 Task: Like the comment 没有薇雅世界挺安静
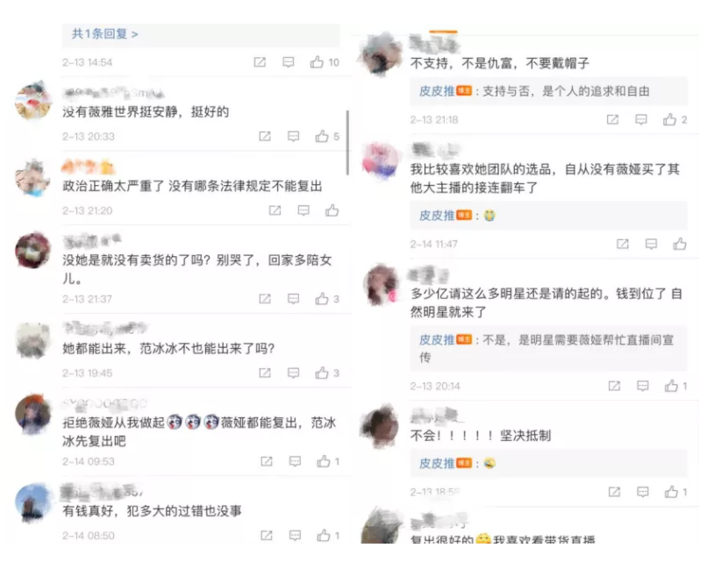(x=322, y=137)
